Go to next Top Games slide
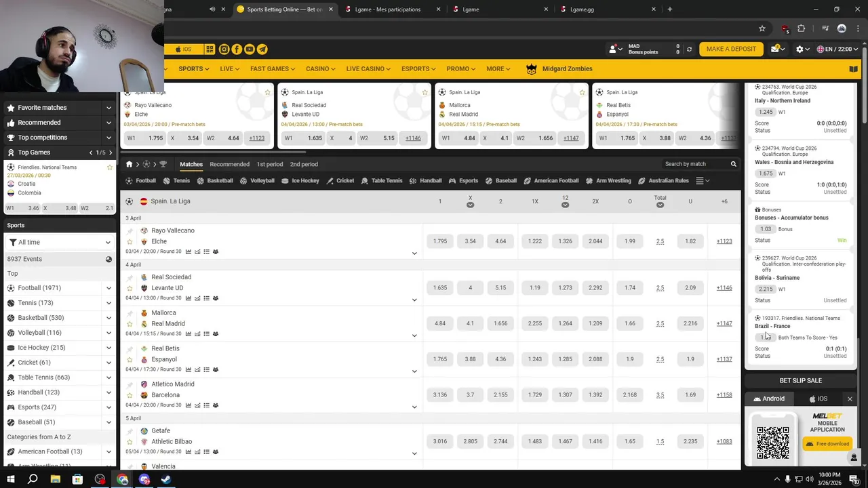This screenshot has height=488, width=868. (111, 152)
